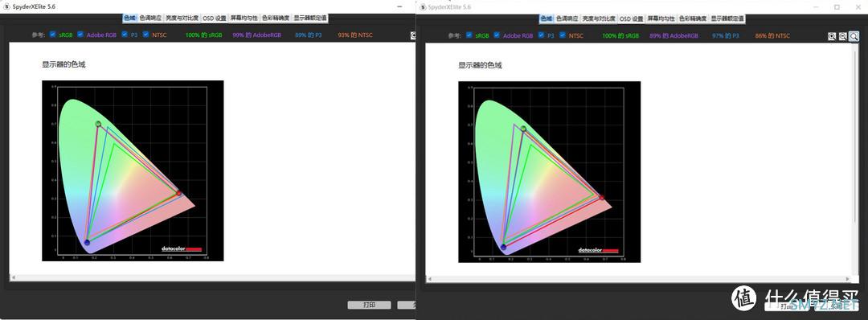Screen dimensions: 868x320
Task: Toggle Adobe RGB checkbox in left window
Action: pos(80,35)
